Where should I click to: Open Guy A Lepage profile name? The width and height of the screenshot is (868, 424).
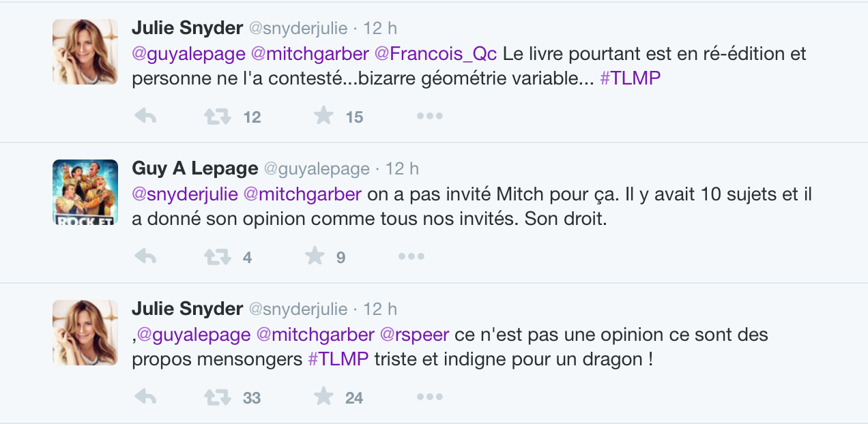coord(194,168)
